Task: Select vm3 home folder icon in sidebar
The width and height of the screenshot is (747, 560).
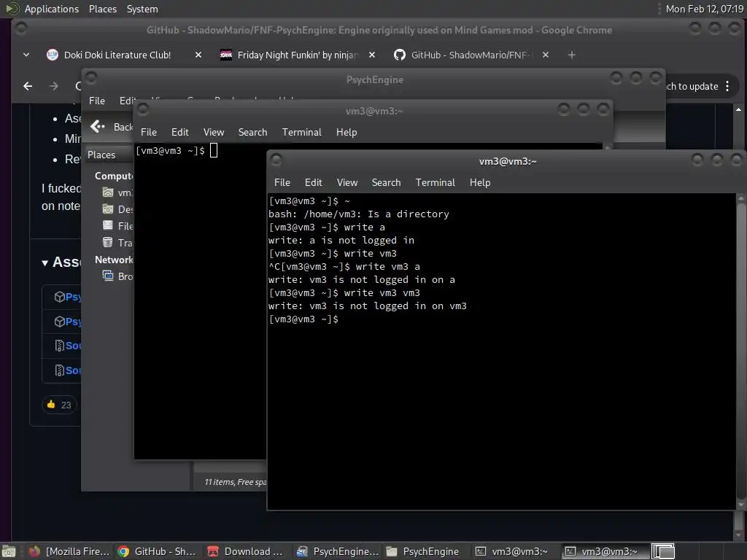Action: click(x=108, y=192)
